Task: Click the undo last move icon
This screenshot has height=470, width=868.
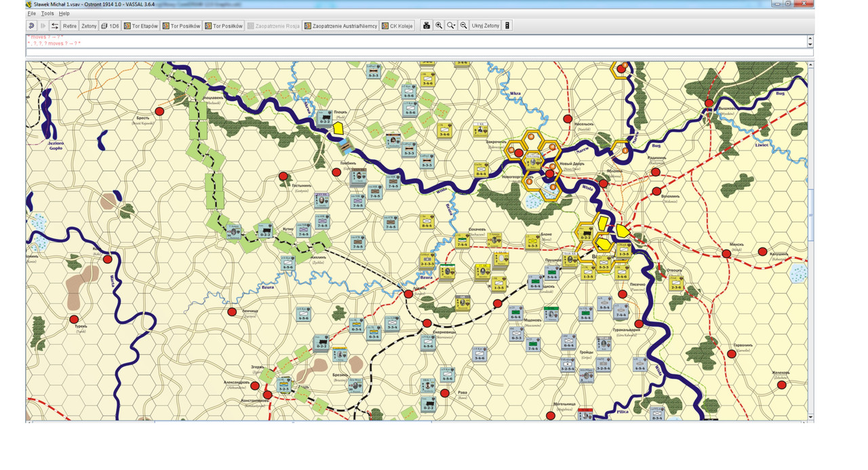Action: pos(32,26)
